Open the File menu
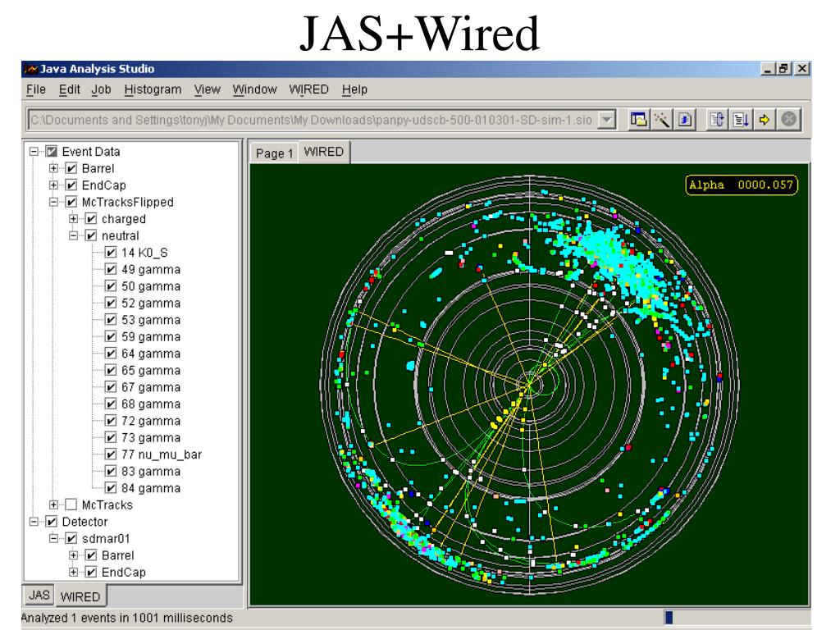This screenshot has height=630, width=840. coord(36,89)
